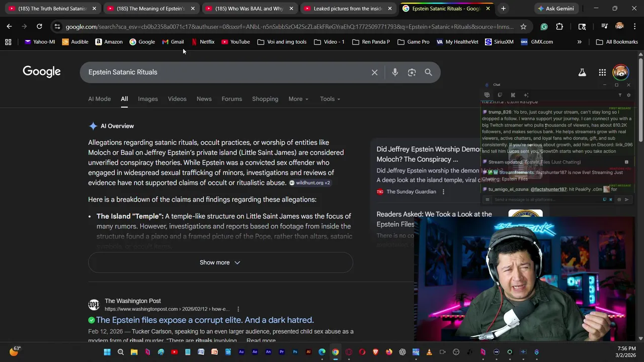Screen dimensions: 644x362
Task: Open VLC media player from the taskbar
Action: tap(429, 352)
